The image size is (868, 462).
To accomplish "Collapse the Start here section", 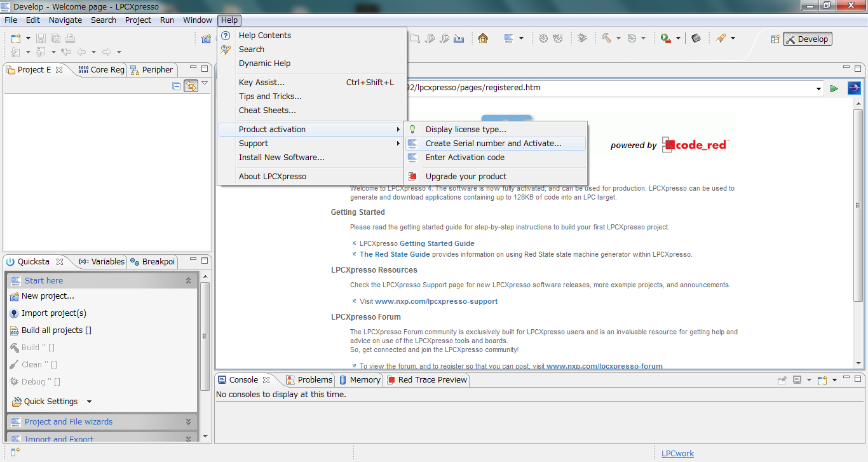I will pos(188,280).
